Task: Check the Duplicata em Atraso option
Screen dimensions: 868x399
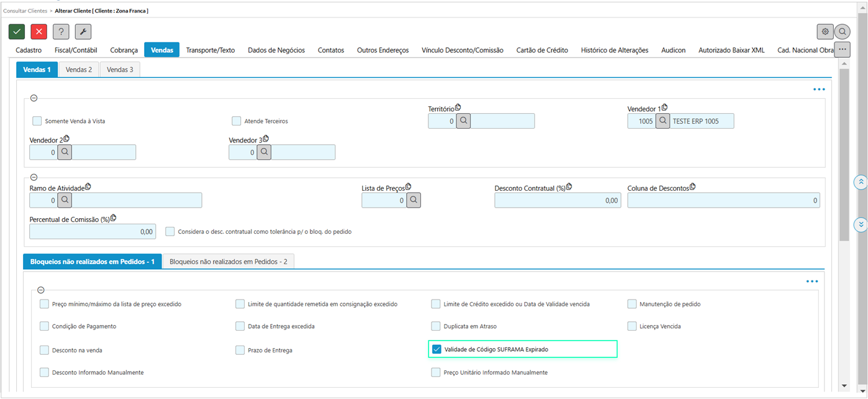Action: pos(436,326)
